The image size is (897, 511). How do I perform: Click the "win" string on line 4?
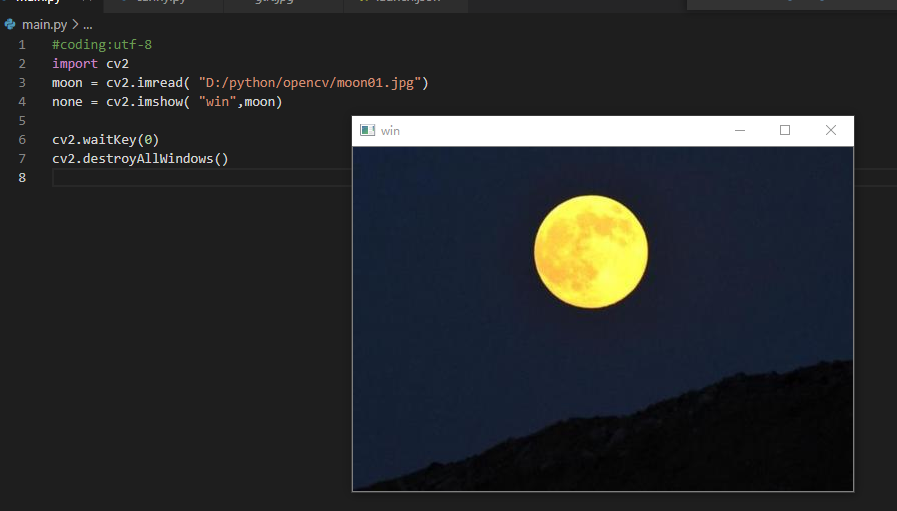[x=217, y=102]
